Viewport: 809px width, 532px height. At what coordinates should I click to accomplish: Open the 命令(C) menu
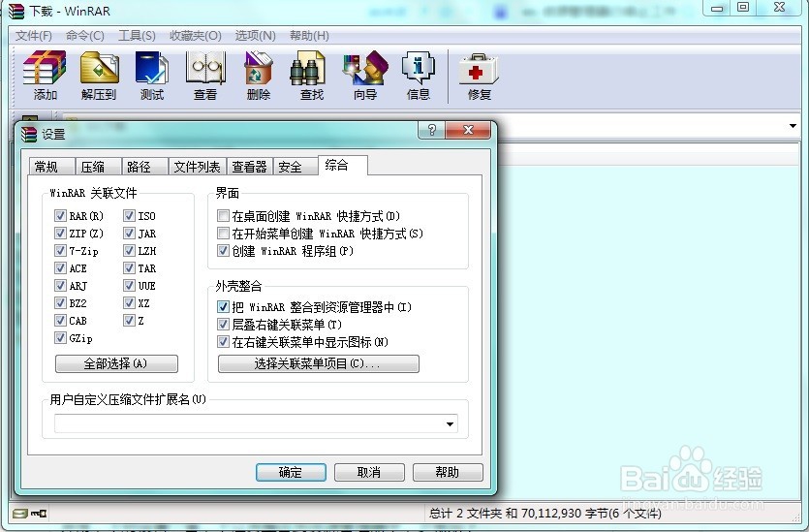tap(85, 36)
